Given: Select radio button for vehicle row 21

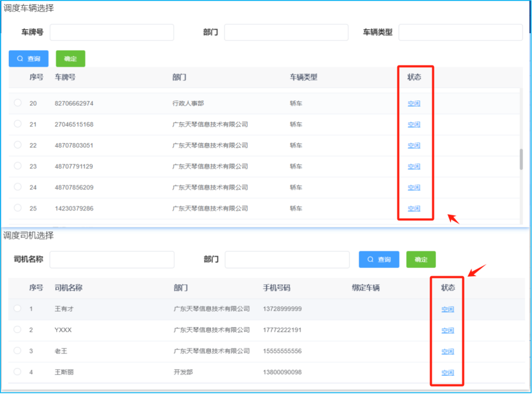Looking at the screenshot, I should pos(18,124).
